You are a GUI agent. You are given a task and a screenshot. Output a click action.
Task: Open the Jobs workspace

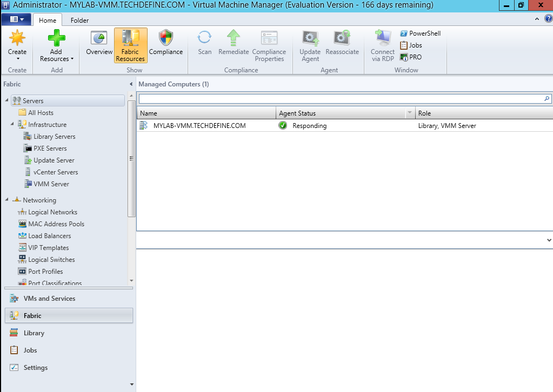(69, 350)
